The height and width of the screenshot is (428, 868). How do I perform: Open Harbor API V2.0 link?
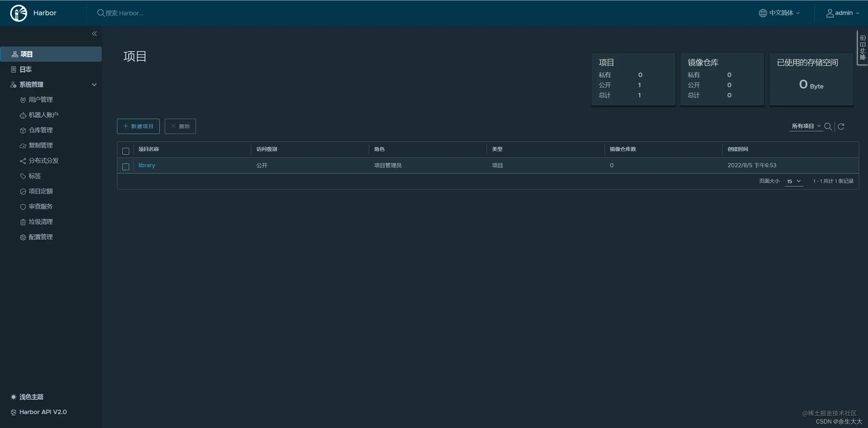(x=43, y=412)
